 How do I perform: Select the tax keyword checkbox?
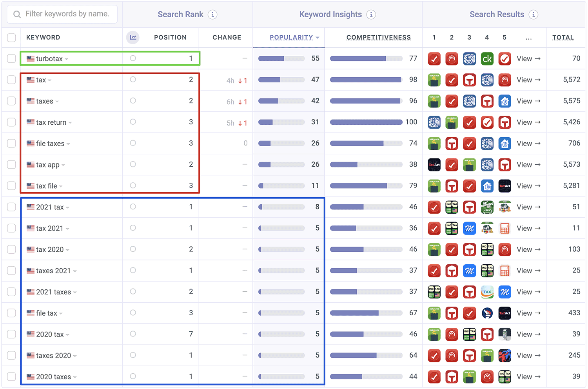tap(11, 80)
